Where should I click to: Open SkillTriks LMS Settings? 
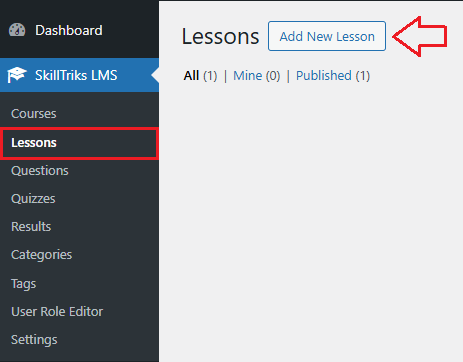pyautogui.click(x=34, y=340)
